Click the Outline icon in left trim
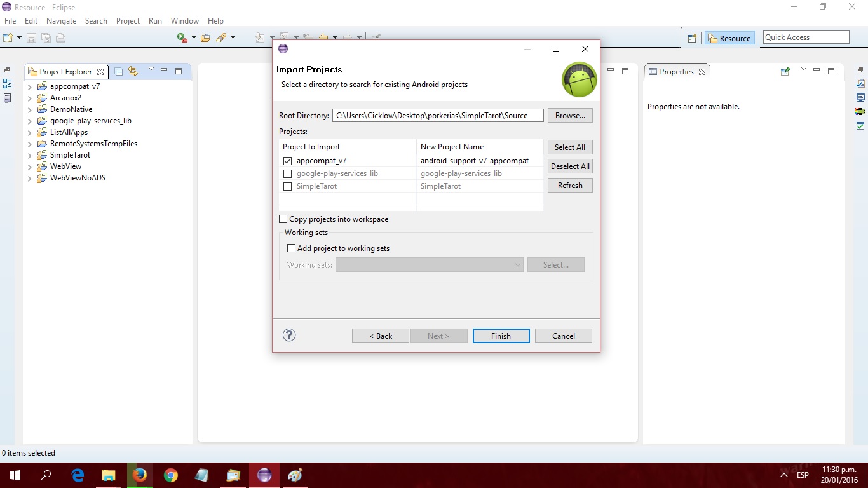The image size is (868, 488). tap(7, 84)
